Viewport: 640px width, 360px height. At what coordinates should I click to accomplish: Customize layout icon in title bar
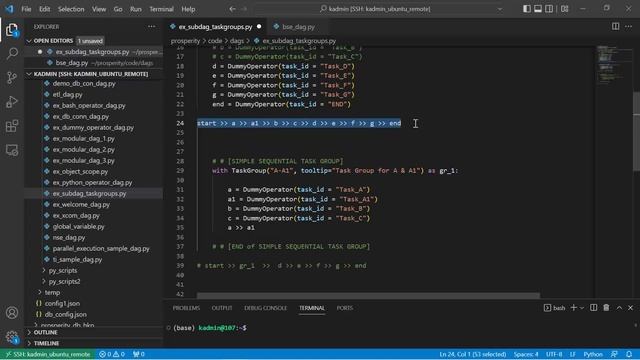(x=564, y=9)
